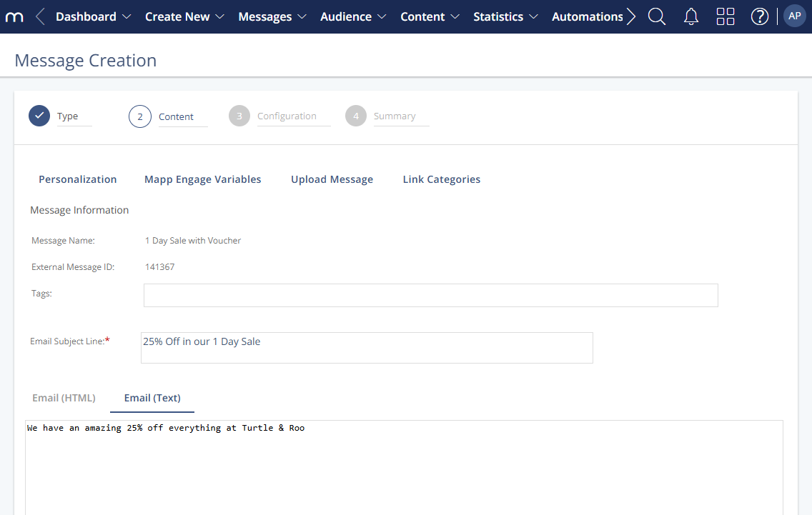Expand the Content menu
Viewport: 812px width, 515px height.
pyautogui.click(x=430, y=16)
